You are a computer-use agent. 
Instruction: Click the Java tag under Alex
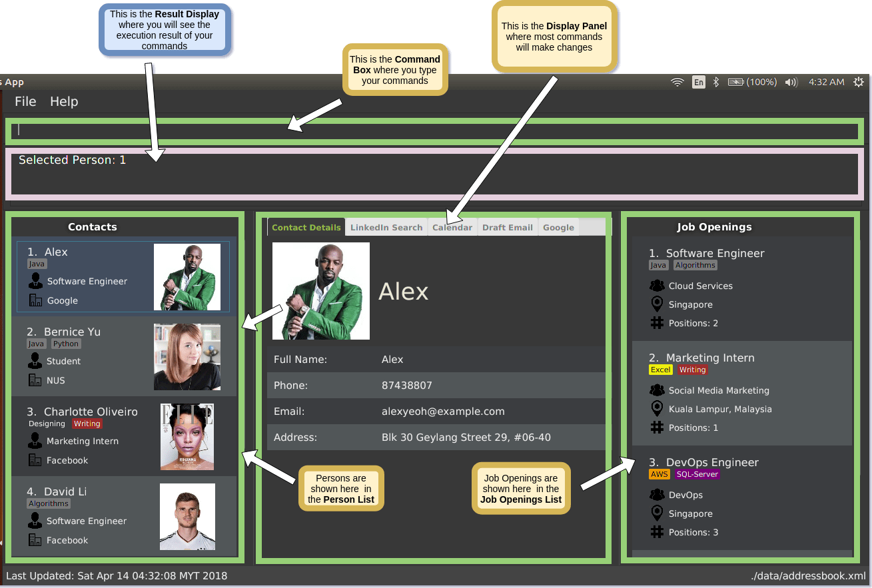pyautogui.click(x=37, y=264)
